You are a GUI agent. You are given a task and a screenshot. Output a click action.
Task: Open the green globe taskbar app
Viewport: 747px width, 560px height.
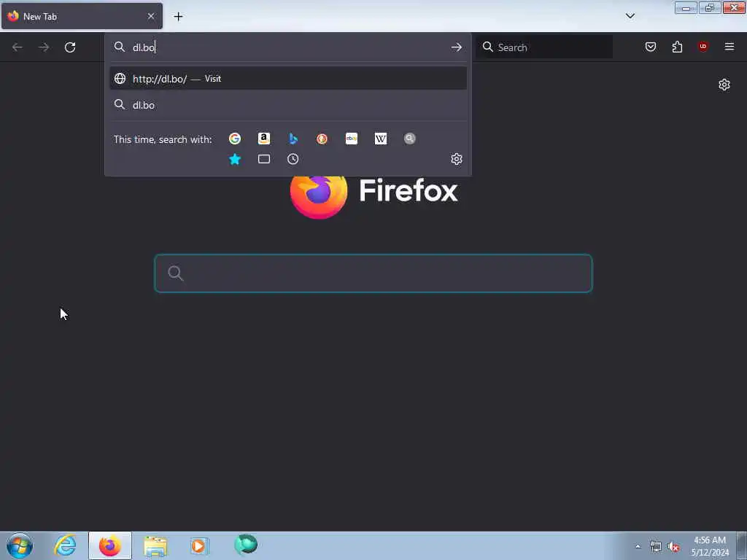pyautogui.click(x=246, y=545)
